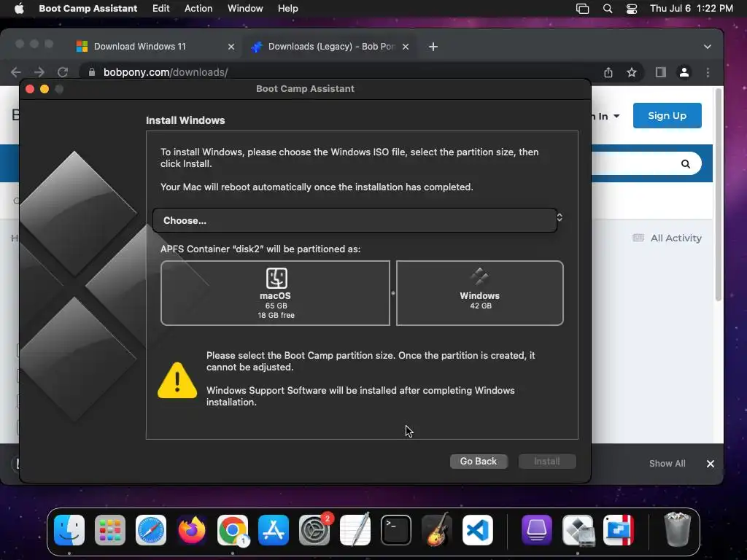Open the Trash in the Dock
Screen dimensions: 747x560
click(x=677, y=530)
